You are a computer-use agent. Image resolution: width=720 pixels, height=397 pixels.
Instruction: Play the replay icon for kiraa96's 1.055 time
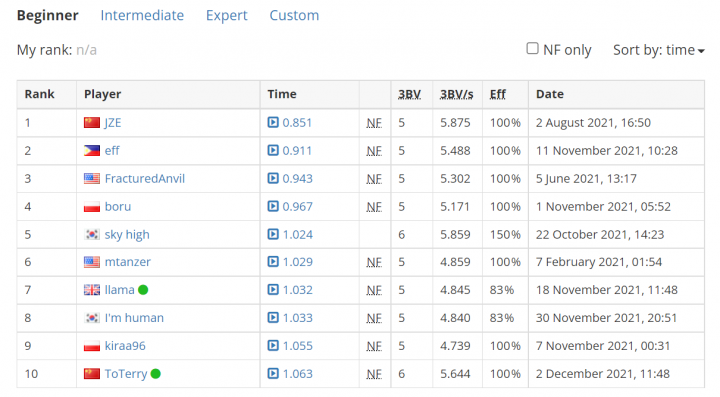pos(273,346)
